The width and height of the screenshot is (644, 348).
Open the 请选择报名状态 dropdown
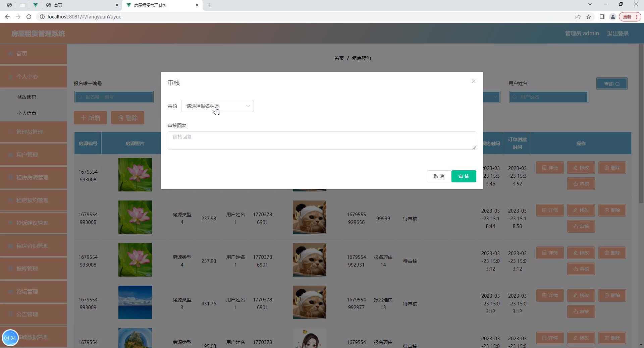click(217, 106)
